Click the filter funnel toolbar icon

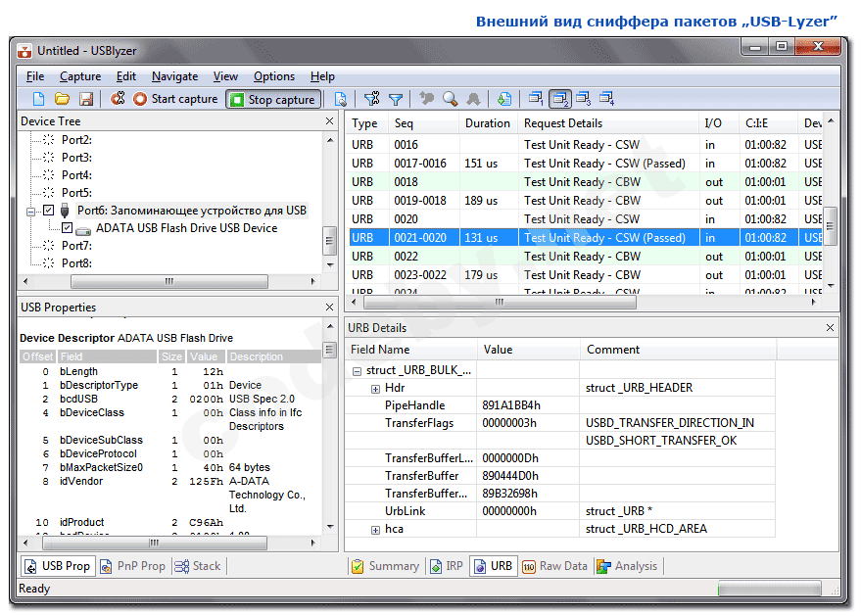[396, 99]
